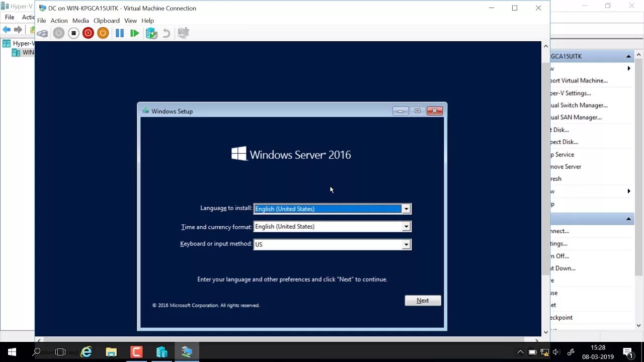Open Task View from the taskbar
Screen dimensions: 644x362
[x=60, y=352]
